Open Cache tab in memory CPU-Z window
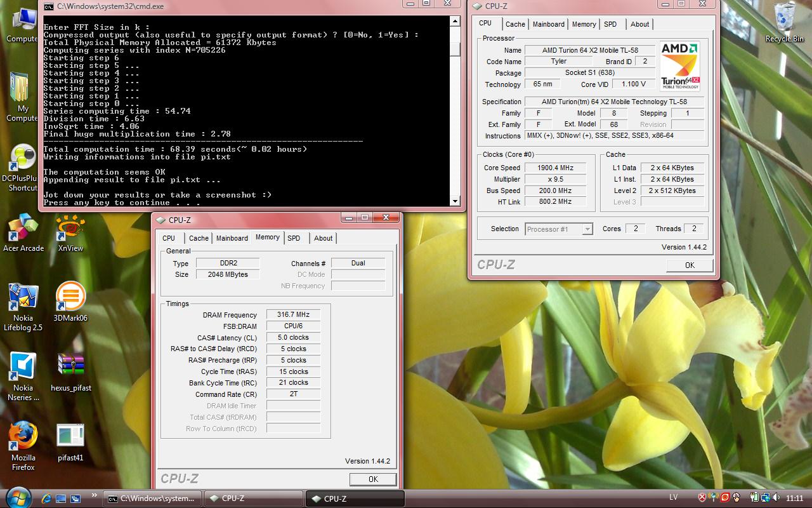The width and height of the screenshot is (812, 508). pos(199,238)
